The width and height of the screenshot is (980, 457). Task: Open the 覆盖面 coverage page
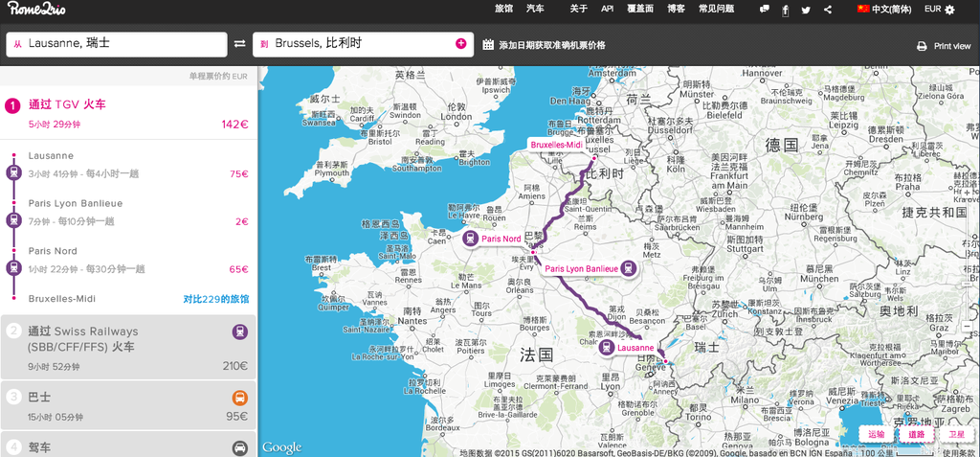coord(640,9)
